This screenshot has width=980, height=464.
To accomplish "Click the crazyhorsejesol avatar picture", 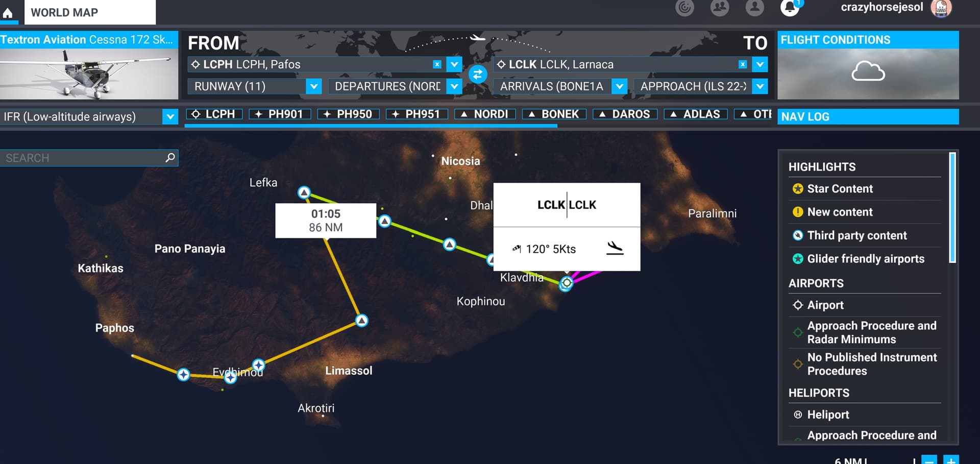I will click(941, 8).
